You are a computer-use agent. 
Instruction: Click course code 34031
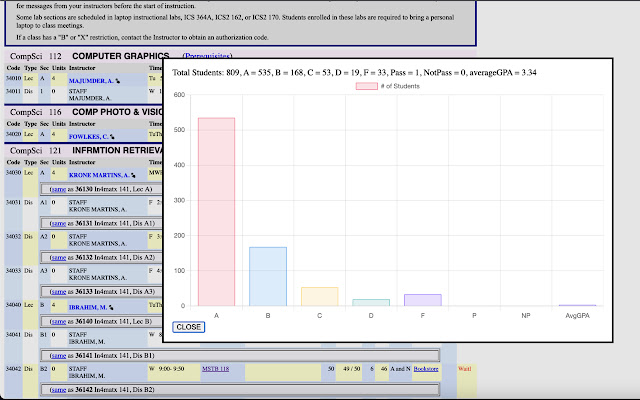[13, 202]
